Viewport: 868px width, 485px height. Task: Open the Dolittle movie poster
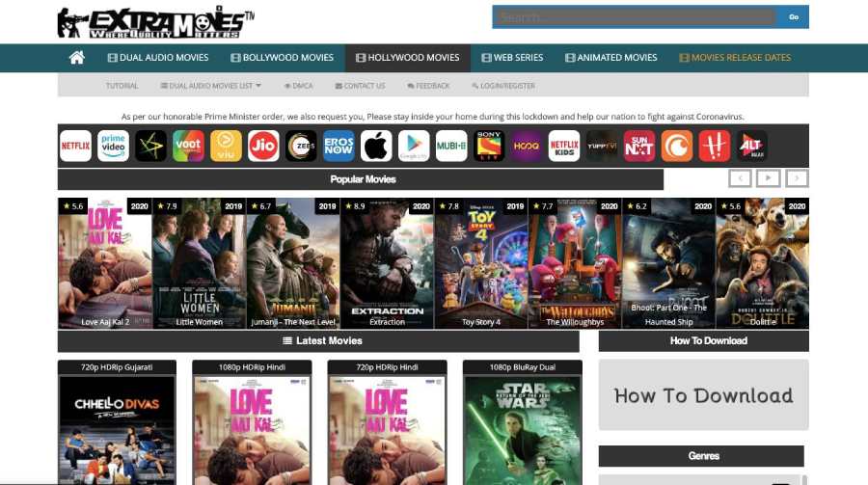point(762,263)
